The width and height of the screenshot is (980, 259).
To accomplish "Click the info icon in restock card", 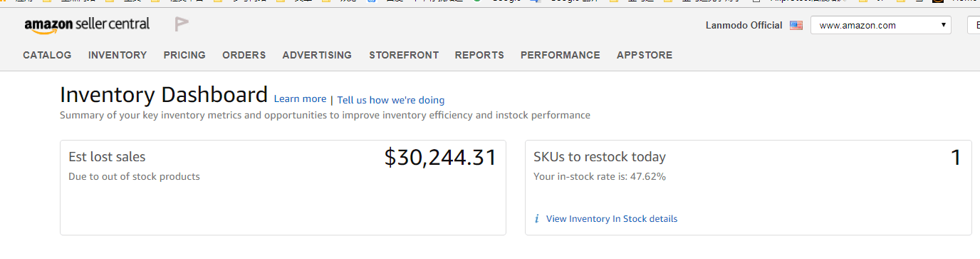I will tap(536, 219).
